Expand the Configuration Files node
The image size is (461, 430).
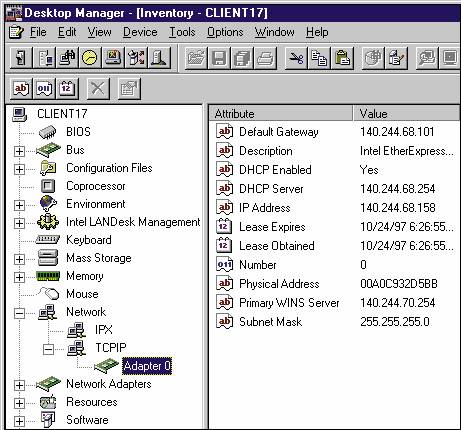tap(19, 169)
